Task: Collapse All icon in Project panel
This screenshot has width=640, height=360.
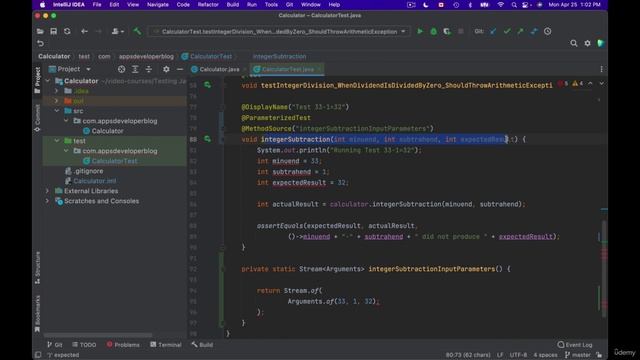Action: (149, 69)
